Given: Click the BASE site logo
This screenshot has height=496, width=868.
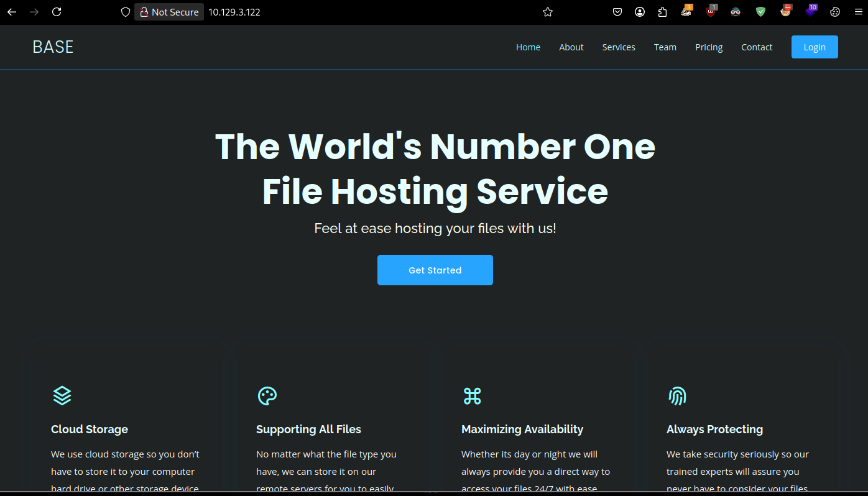Looking at the screenshot, I should pyautogui.click(x=53, y=47).
